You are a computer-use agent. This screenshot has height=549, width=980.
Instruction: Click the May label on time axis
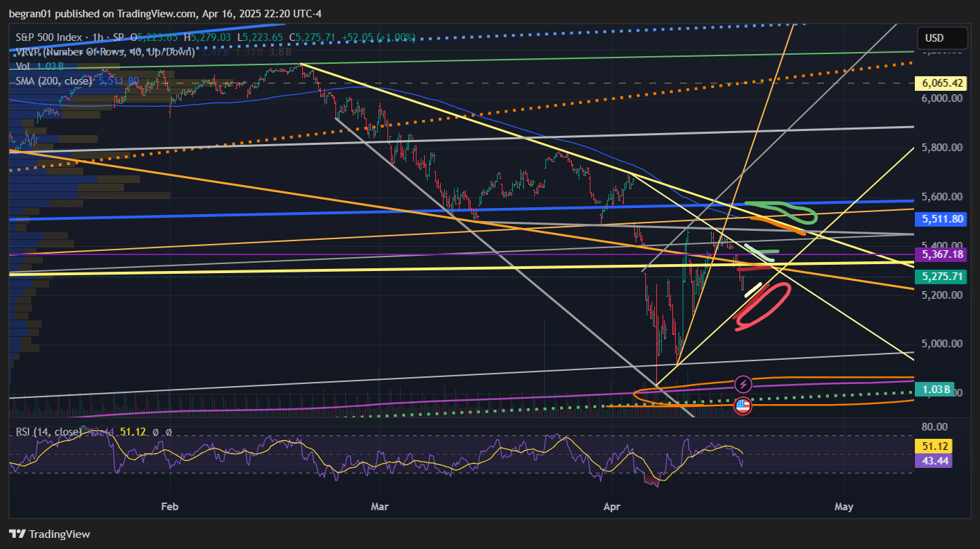click(x=844, y=507)
